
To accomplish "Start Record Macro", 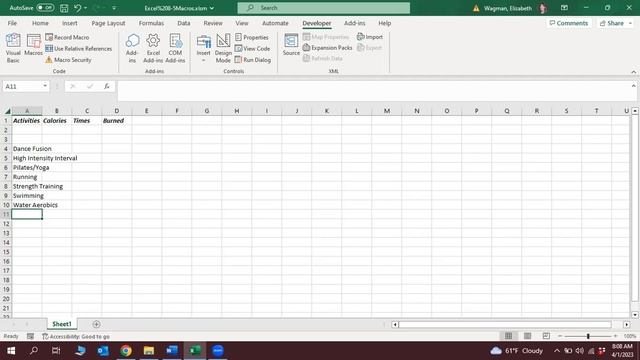I will [67, 37].
